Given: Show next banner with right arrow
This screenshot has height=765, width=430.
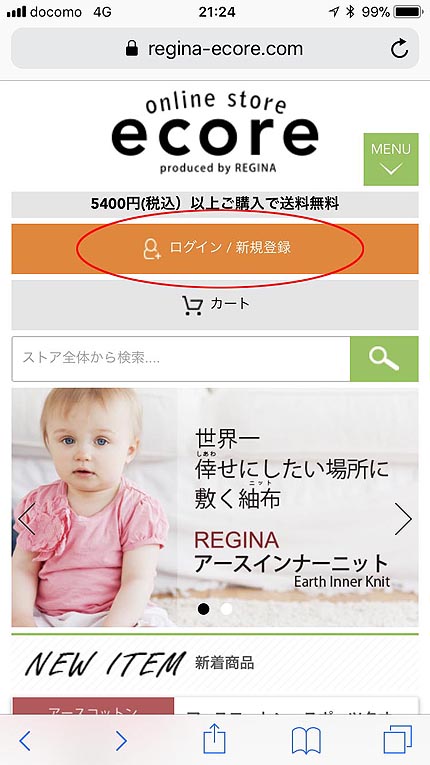Looking at the screenshot, I should point(403,519).
